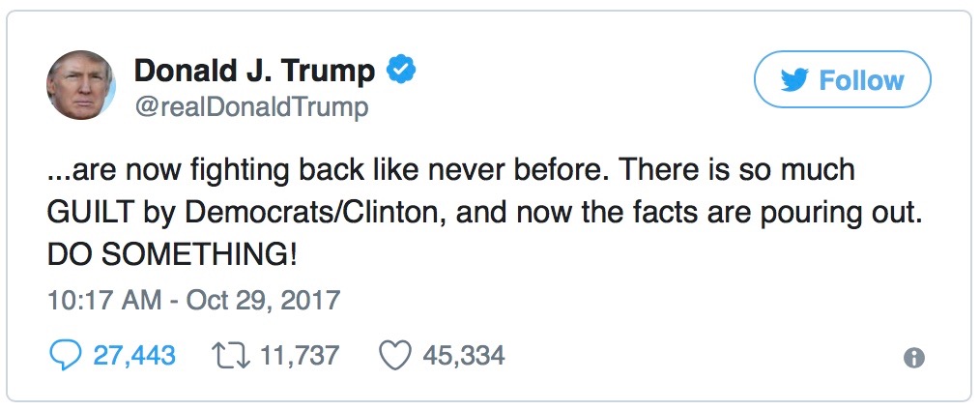Click the retweet arrows icon
The height and width of the screenshot is (410, 980).
tap(230, 355)
